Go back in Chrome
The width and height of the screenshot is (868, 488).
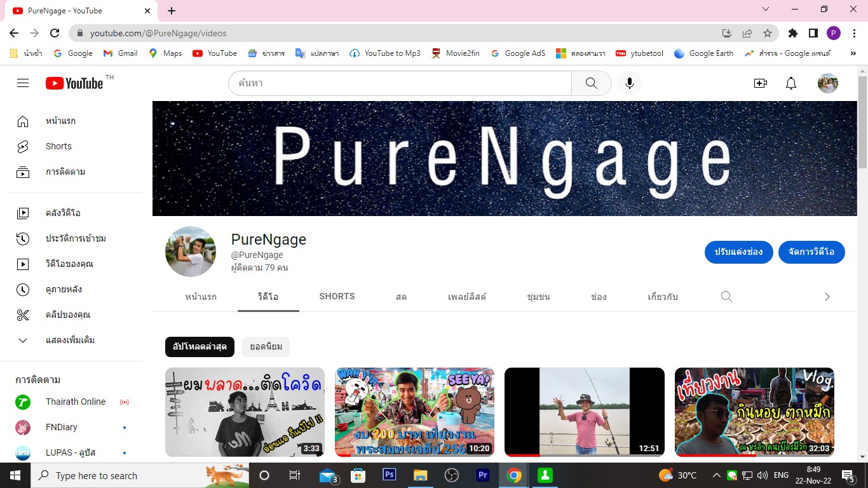click(14, 33)
